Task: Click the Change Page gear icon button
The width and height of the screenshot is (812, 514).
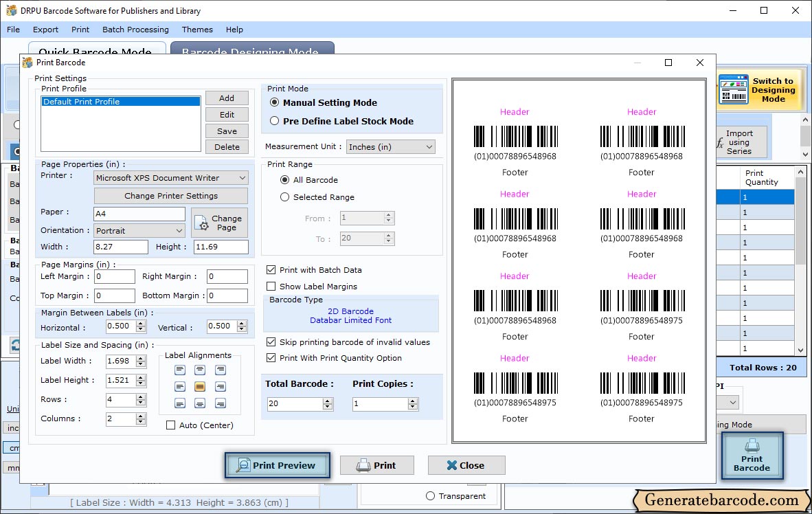Action: pyautogui.click(x=220, y=223)
